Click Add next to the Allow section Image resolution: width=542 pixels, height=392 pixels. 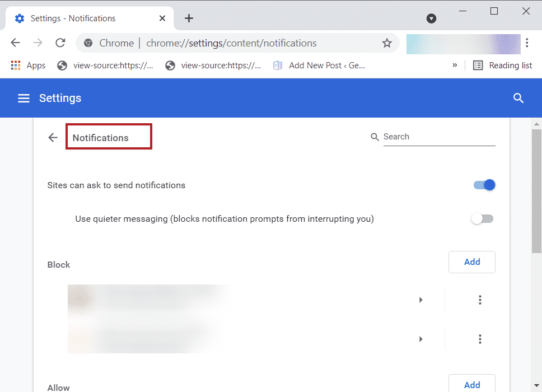(x=471, y=385)
